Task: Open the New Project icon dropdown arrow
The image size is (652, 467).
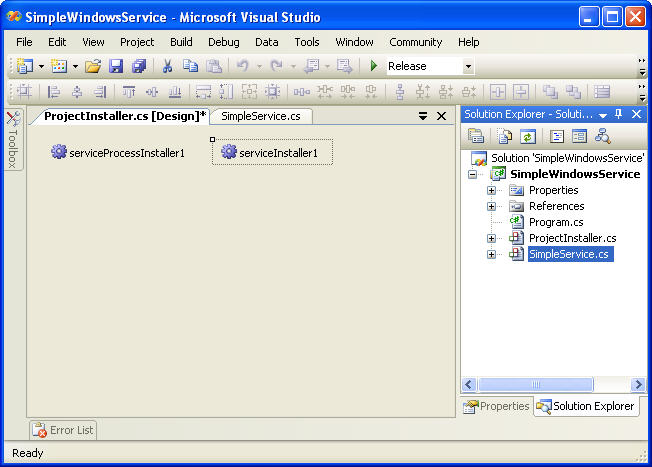Action: (x=41, y=66)
